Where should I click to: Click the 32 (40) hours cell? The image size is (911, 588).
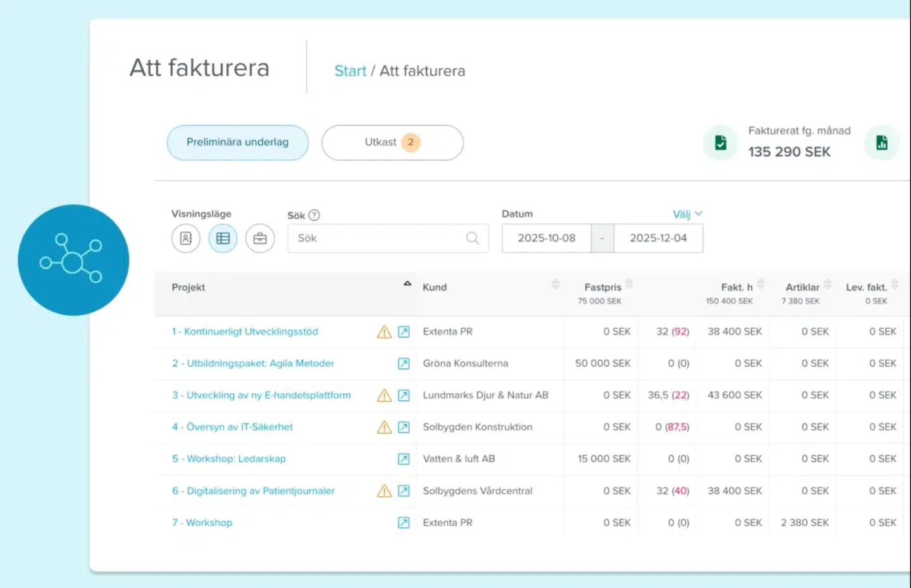672,491
